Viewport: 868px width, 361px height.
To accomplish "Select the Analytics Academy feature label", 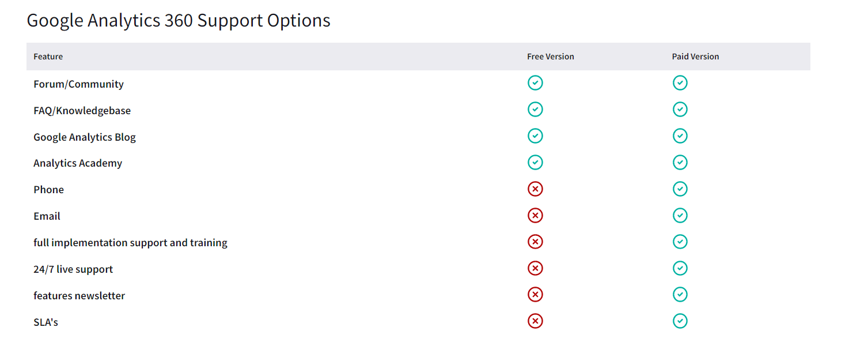I will pos(78,163).
